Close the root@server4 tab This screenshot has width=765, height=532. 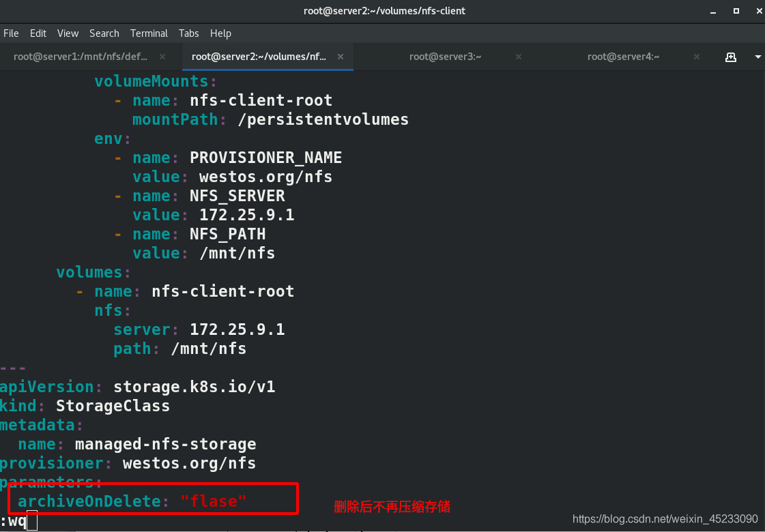[x=697, y=57]
